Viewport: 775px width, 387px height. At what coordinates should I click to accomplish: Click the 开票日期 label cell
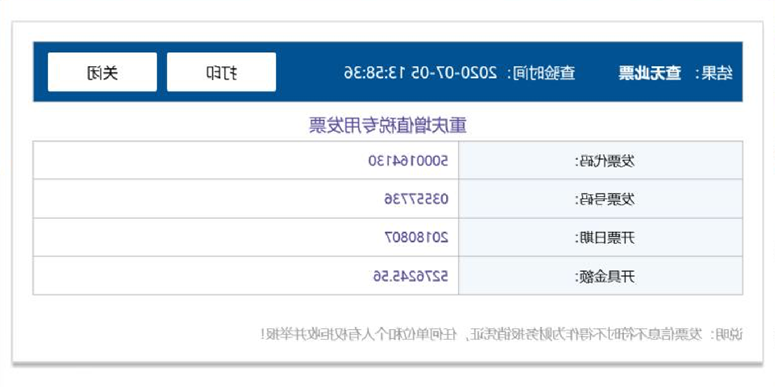(601, 237)
